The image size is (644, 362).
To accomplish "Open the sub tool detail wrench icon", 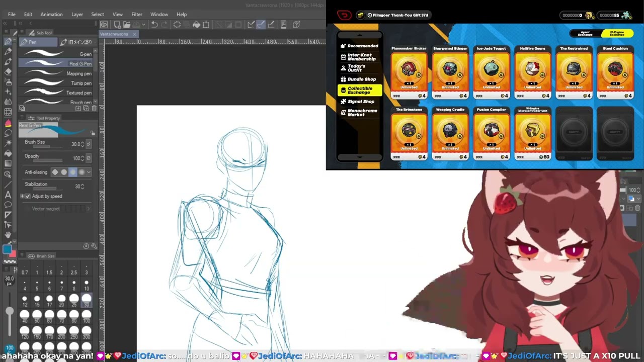I will pyautogui.click(x=94, y=246).
